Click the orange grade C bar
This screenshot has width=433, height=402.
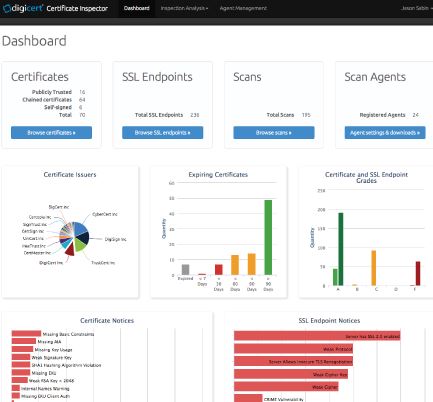click(374, 268)
